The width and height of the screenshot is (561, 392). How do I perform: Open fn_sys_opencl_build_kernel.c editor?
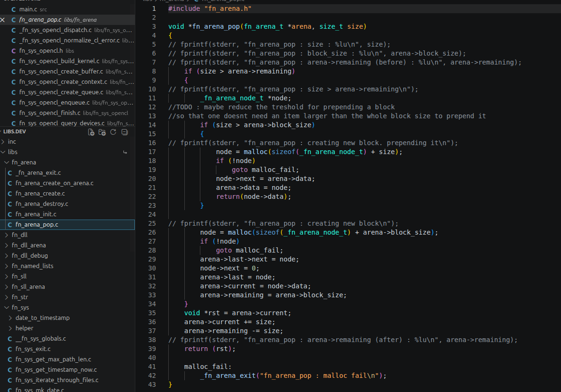(67, 61)
